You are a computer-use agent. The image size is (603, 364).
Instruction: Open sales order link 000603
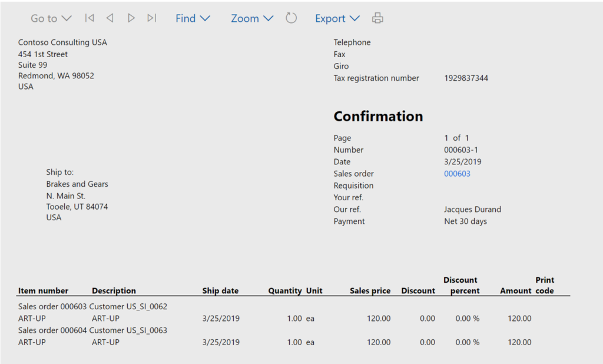457,174
